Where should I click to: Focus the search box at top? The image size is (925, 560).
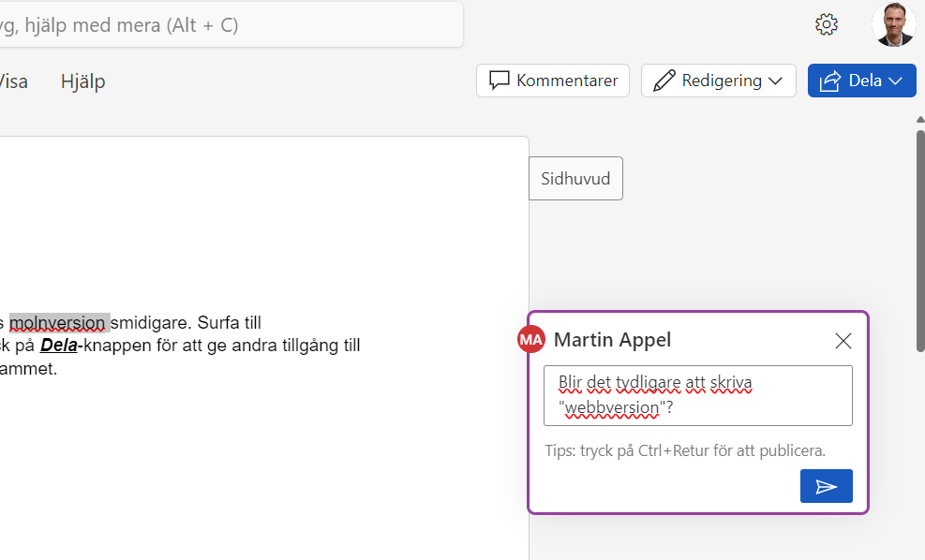coord(225,25)
